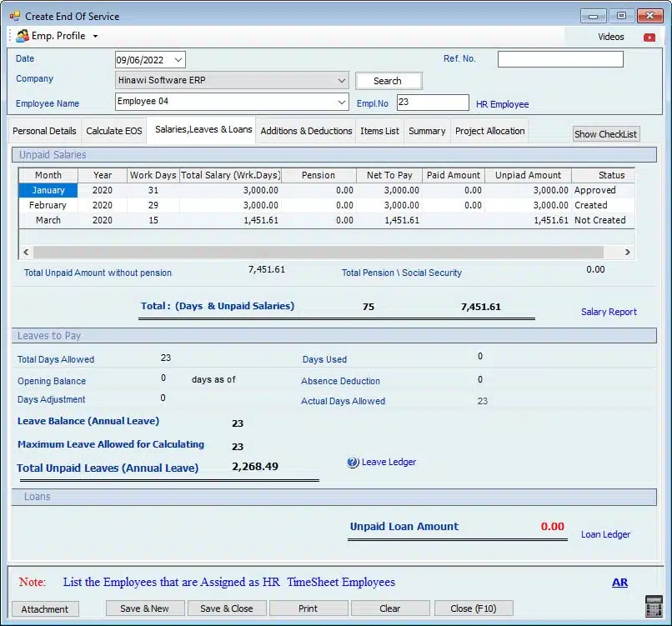This screenshot has height=626, width=672.
Task: Open the Company dropdown list
Action: pyautogui.click(x=342, y=81)
